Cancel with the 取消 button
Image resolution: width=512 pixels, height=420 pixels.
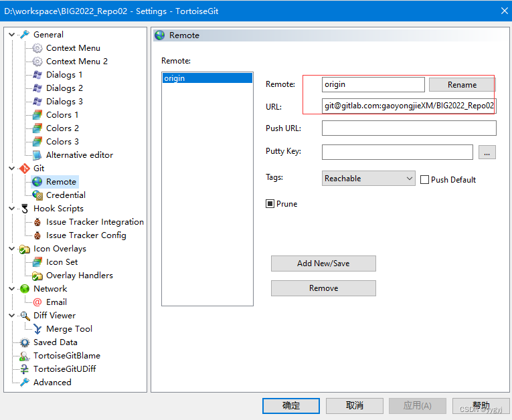354,406
